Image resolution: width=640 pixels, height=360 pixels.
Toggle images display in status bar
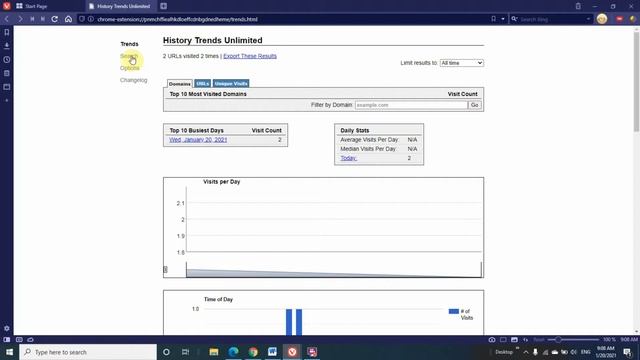pyautogui.click(x=514, y=340)
